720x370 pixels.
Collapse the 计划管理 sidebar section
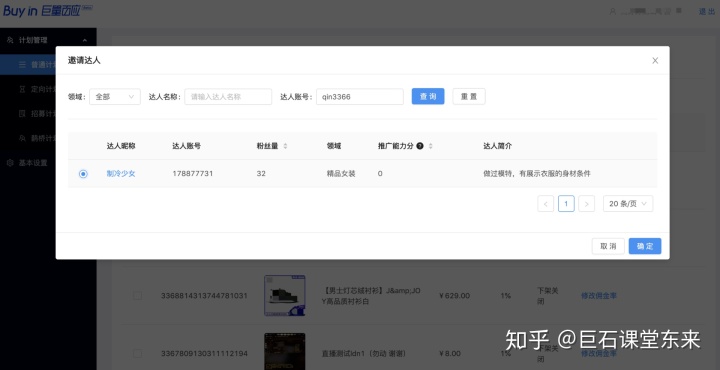84,40
